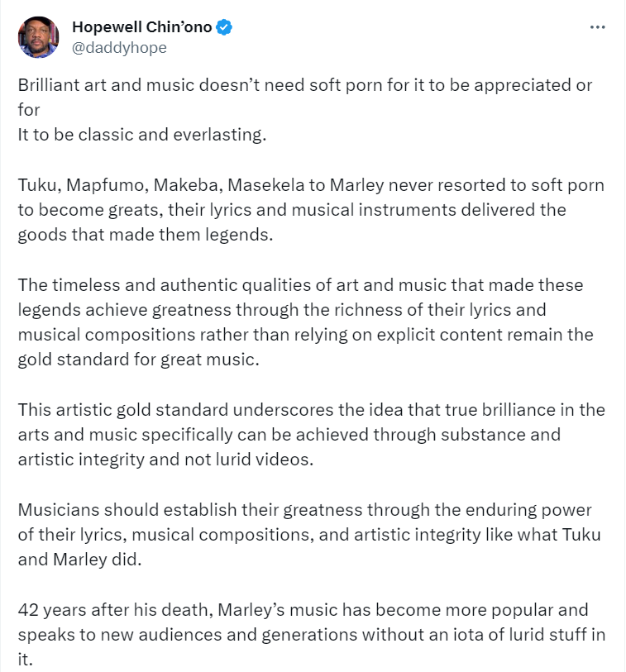Click the line starting "musical compositions rather than"
The height and width of the screenshot is (672, 626).
coord(305,335)
